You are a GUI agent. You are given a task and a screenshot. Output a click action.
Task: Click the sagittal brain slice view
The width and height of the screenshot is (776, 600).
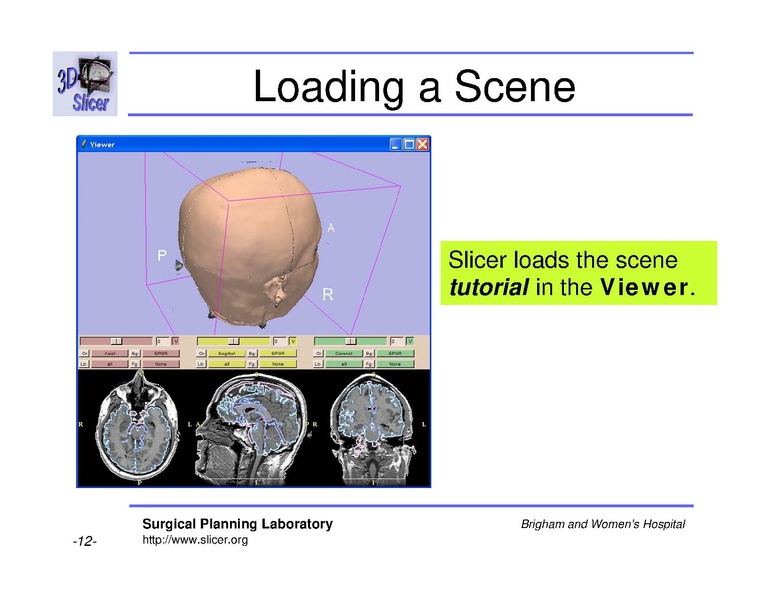click(253, 428)
